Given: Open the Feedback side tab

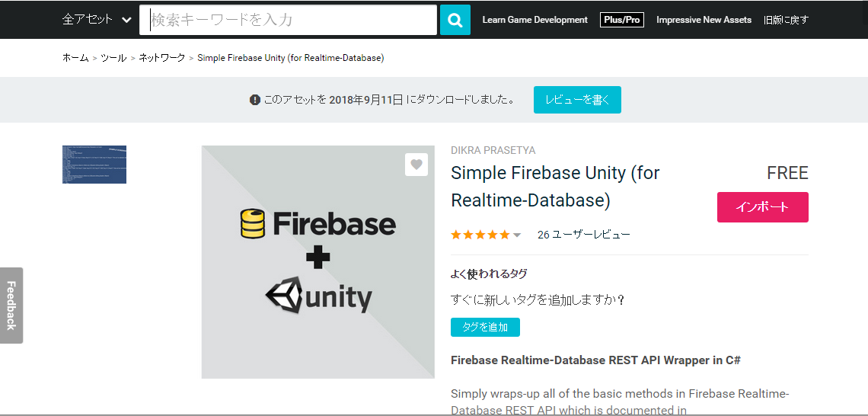Looking at the screenshot, I should pyautogui.click(x=11, y=305).
